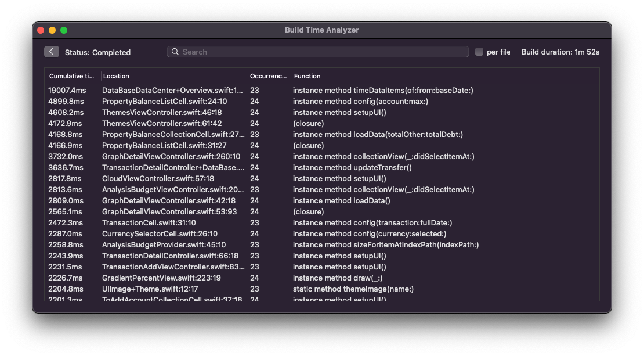Click the magnifying glass search icon
Viewport: 644px width, 356px height.
coord(175,52)
